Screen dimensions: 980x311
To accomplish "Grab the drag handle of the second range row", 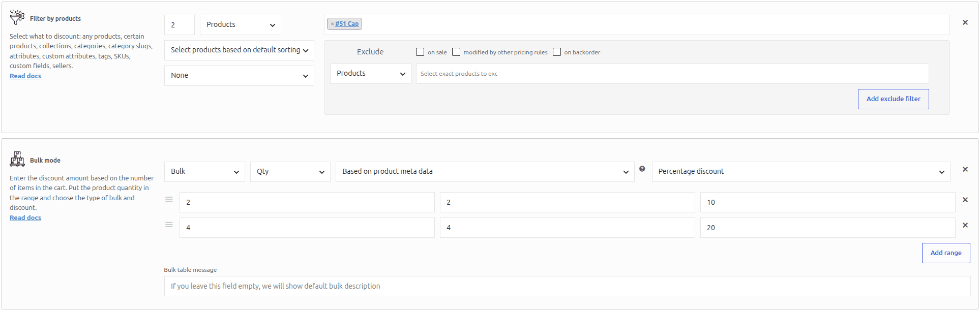I will [169, 225].
